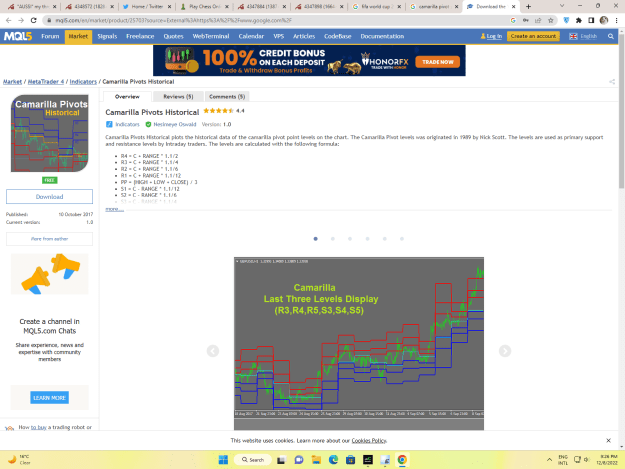
Task: Show previous screenshot with left arrow
Action: tap(213, 351)
